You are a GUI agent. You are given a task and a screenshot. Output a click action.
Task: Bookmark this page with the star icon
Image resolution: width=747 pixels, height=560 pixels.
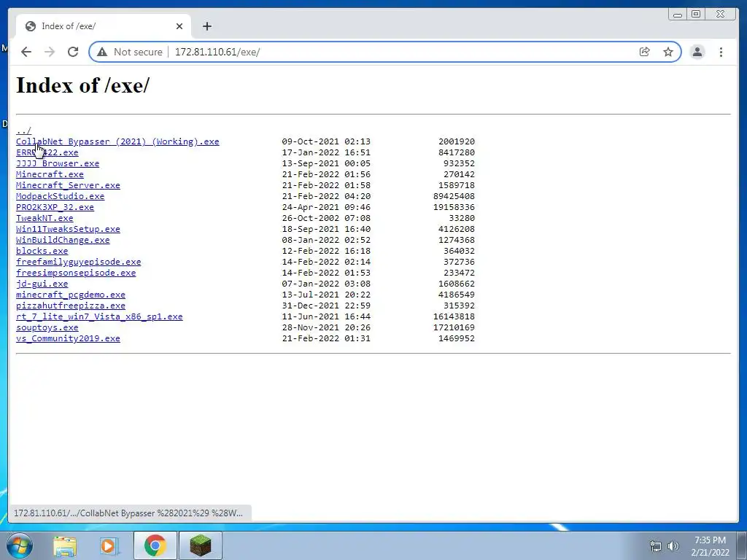point(668,52)
